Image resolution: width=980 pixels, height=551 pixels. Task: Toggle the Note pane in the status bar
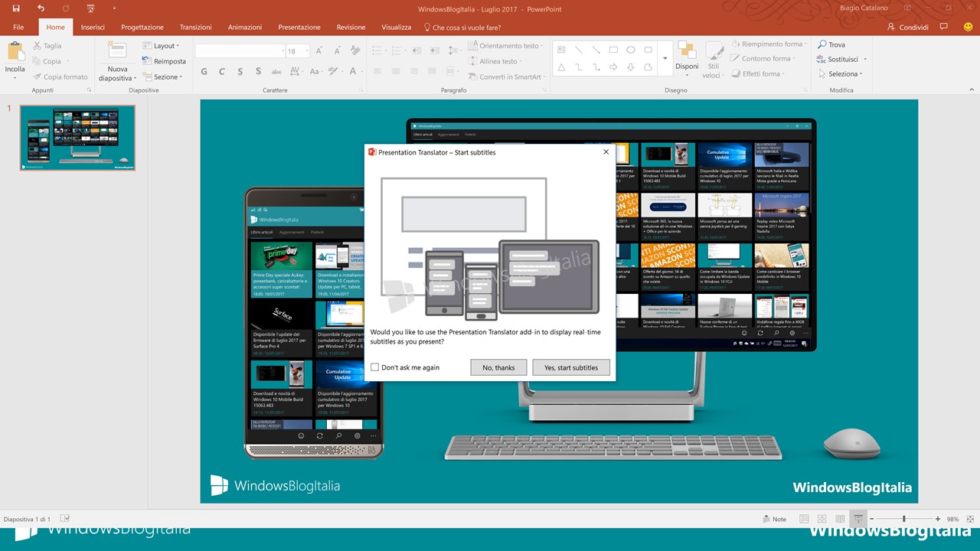774,519
